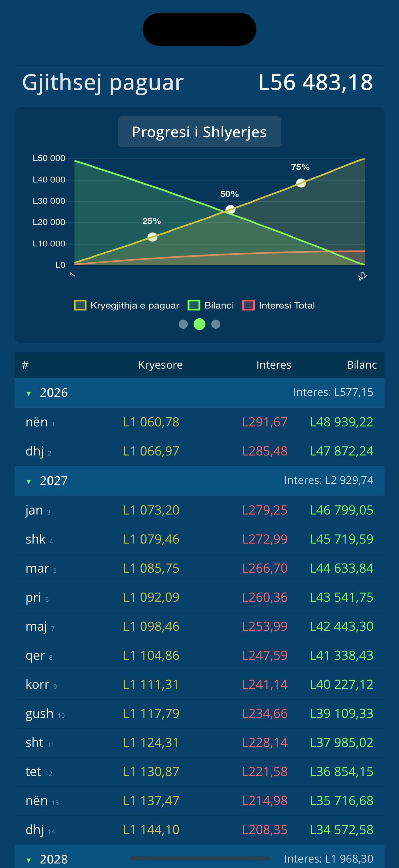Screen dimensions: 399x868
Task: Tap interest L241,14 in korr row
Action: coord(265,684)
